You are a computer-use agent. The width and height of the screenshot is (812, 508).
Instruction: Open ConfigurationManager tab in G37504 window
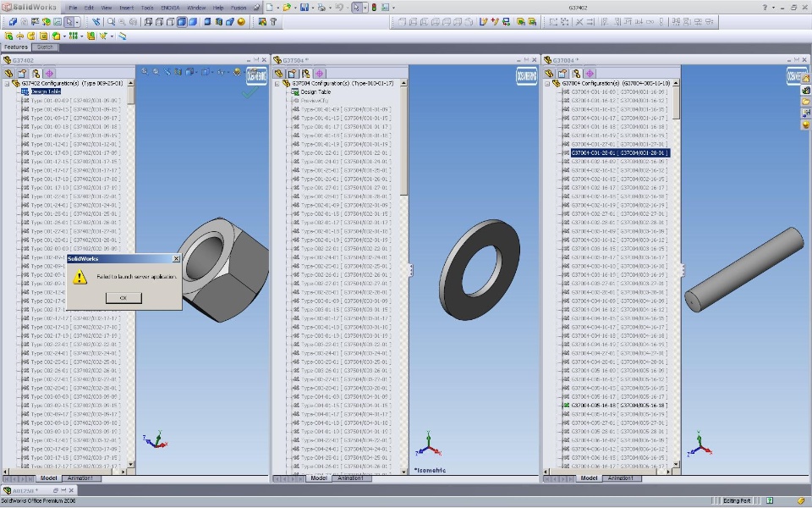[306, 74]
